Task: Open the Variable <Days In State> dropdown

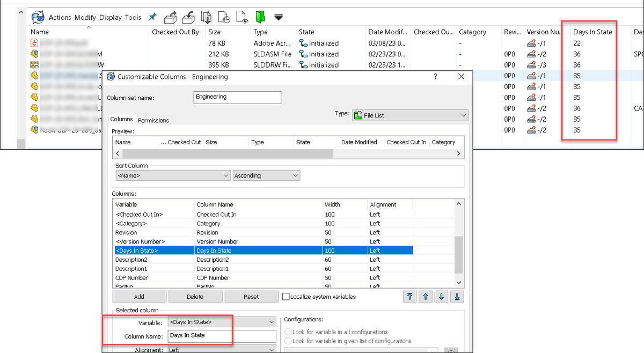Action: click(x=222, y=322)
